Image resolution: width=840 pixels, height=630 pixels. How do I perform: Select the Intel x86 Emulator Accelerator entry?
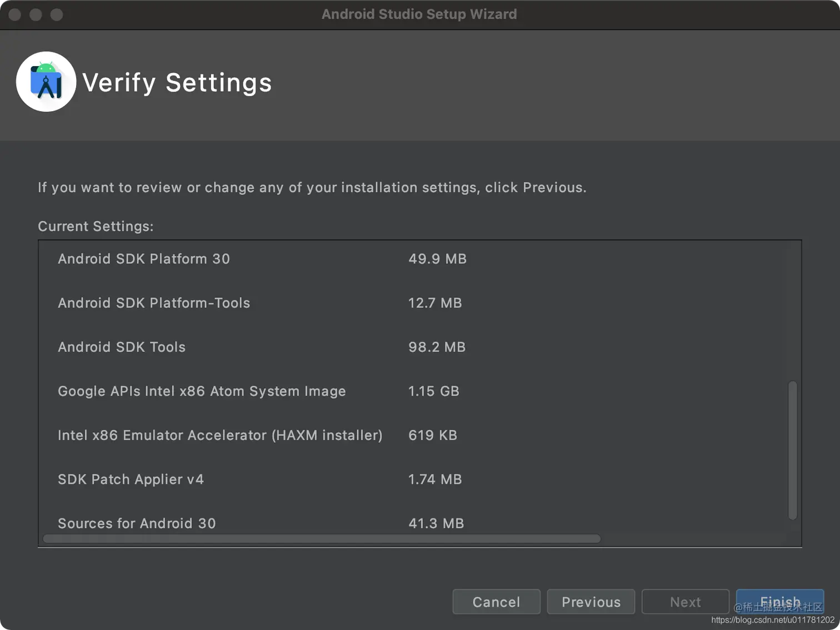tap(220, 435)
